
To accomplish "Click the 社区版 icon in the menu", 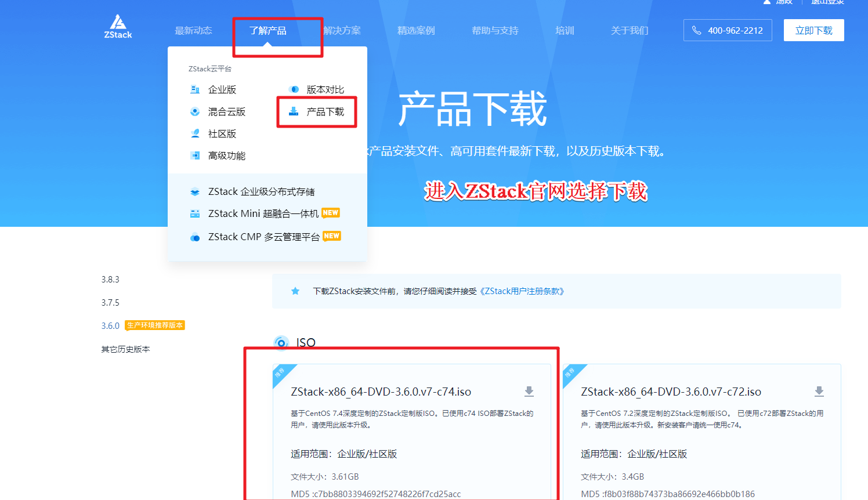I will [x=195, y=133].
